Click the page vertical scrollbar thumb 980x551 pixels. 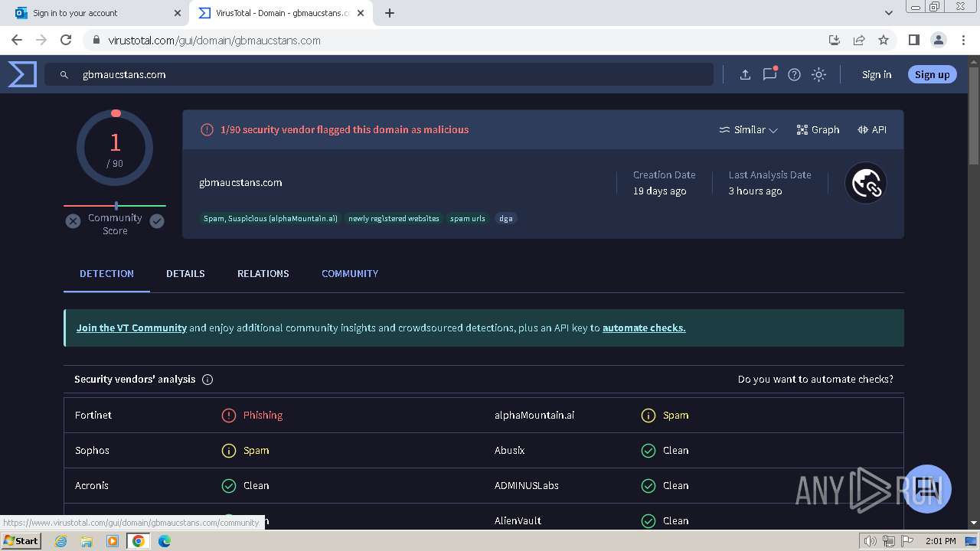(x=974, y=115)
